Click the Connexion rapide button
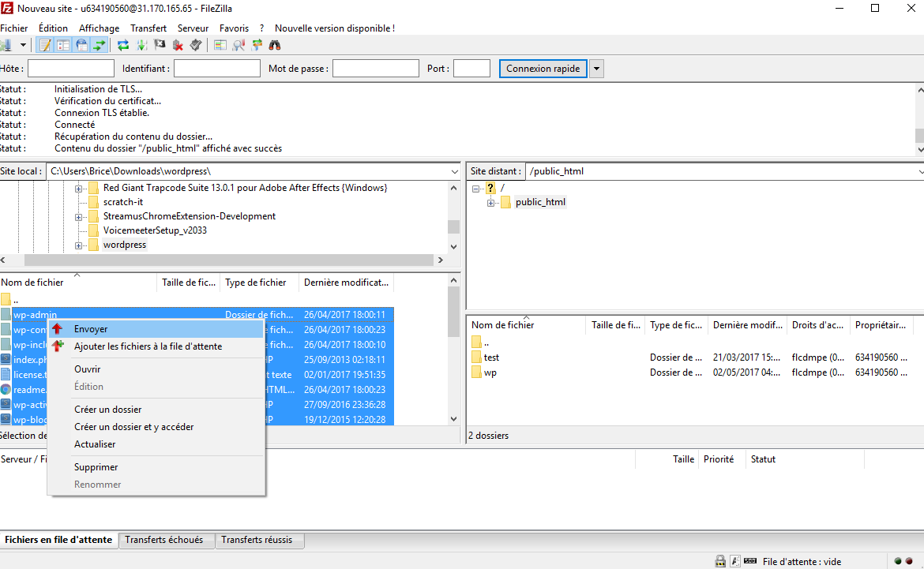 pos(543,69)
